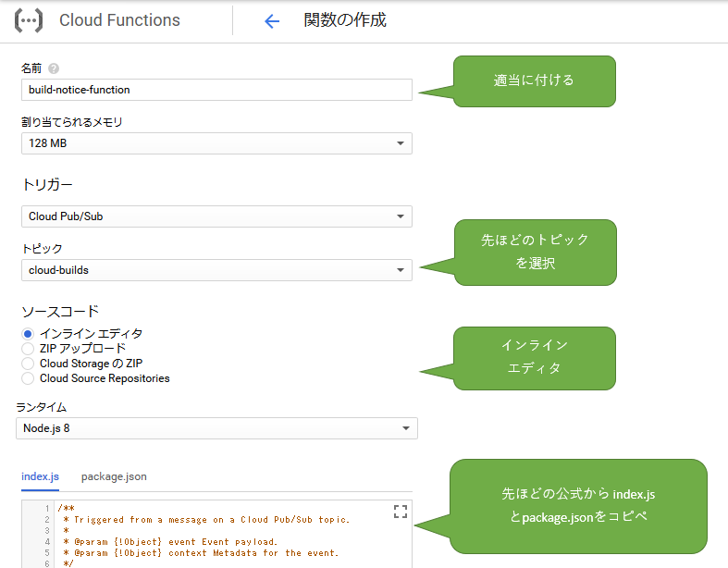Select the インライン エディタ radio button
This screenshot has width=728, height=568.
coord(28,334)
